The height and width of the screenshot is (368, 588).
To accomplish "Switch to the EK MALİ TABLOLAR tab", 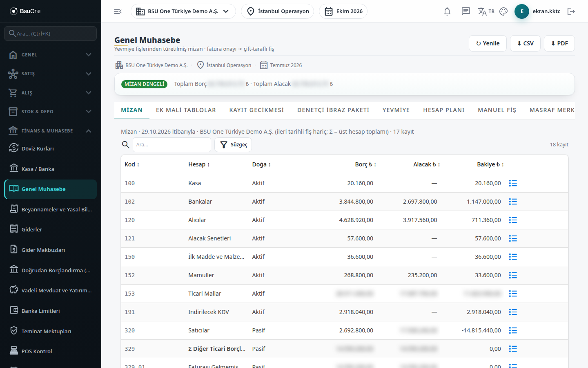I will pos(186,110).
